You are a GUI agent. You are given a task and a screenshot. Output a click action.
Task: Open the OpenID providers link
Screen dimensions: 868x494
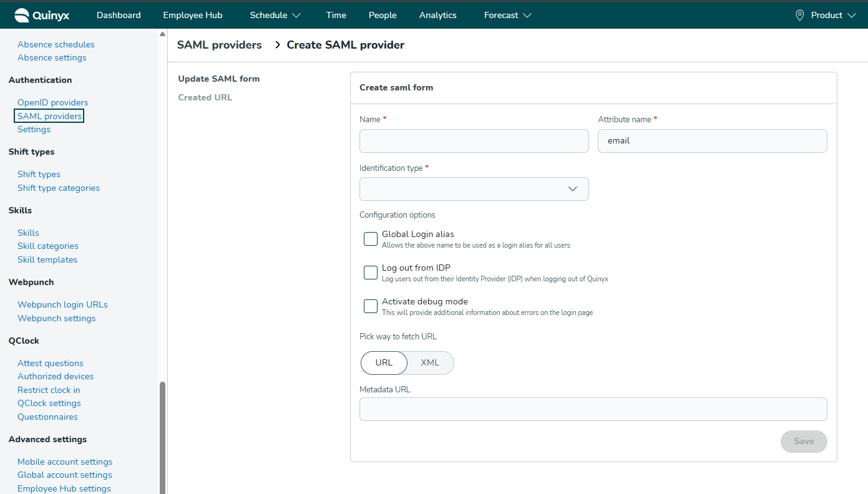click(x=52, y=102)
